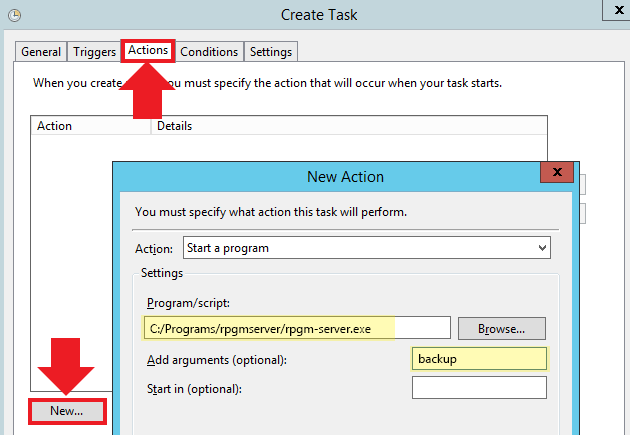
Task: Click the clock icon in Create Task title bar
Action: click(x=12, y=16)
